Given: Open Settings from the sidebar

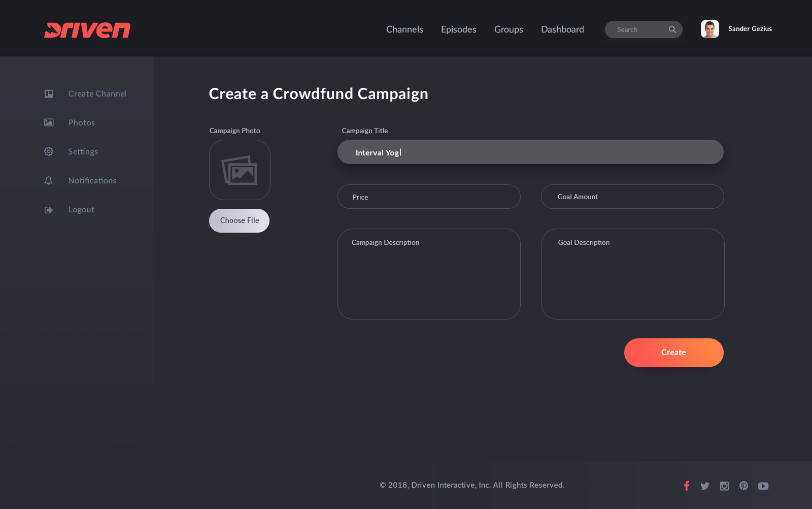Looking at the screenshot, I should pyautogui.click(x=83, y=151).
